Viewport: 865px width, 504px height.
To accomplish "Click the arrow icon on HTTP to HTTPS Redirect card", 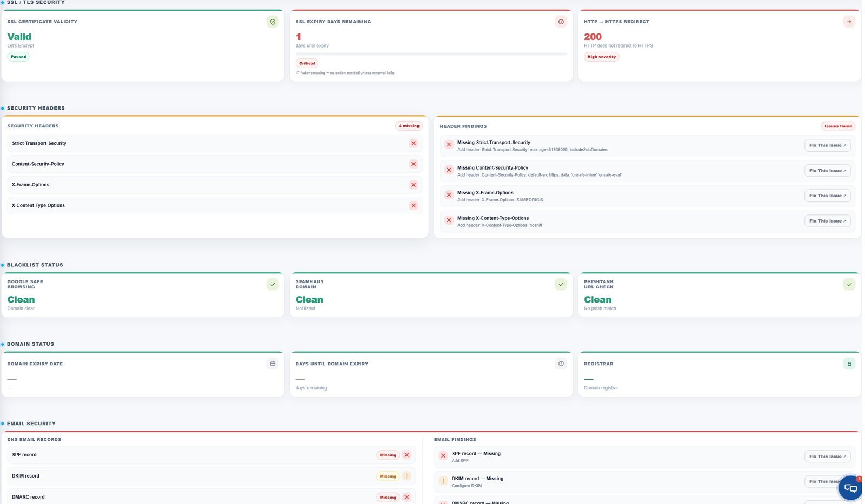I will (849, 22).
